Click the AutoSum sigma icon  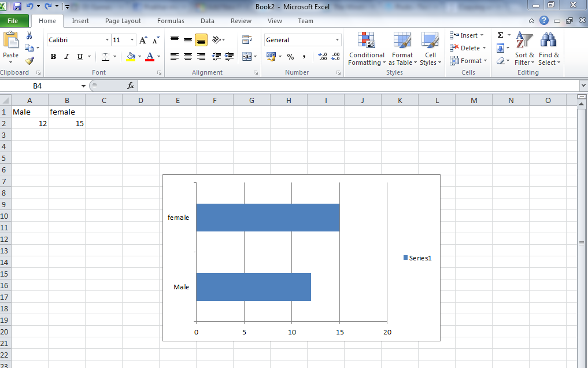[x=500, y=35]
